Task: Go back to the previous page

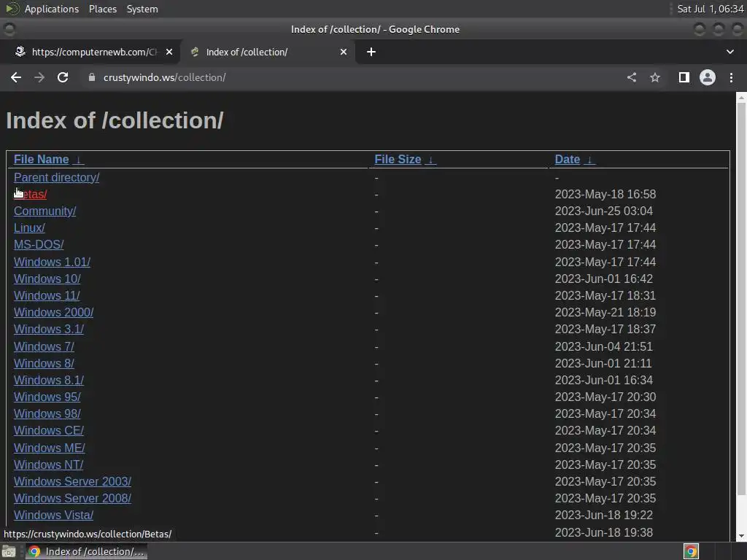Action: pyautogui.click(x=16, y=77)
